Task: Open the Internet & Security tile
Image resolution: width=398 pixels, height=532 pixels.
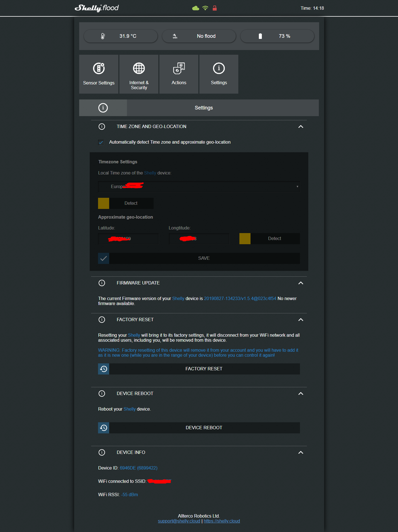Action: pos(139,74)
